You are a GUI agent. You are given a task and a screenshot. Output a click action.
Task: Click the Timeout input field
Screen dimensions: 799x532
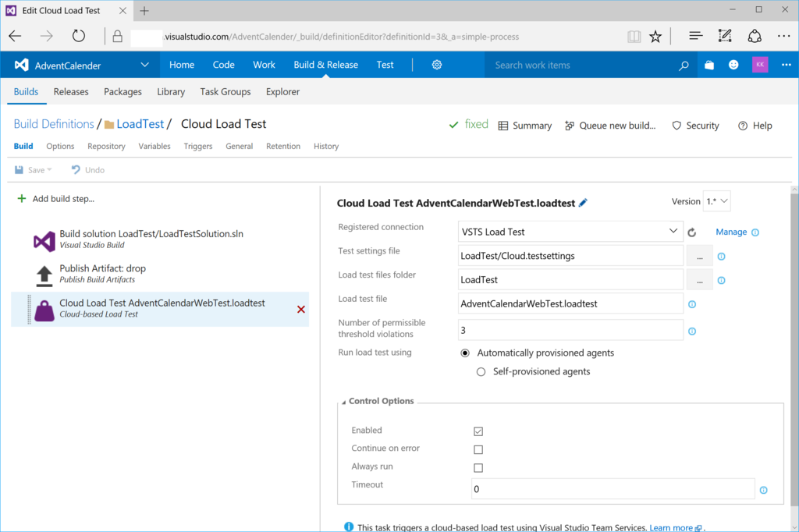(x=613, y=488)
